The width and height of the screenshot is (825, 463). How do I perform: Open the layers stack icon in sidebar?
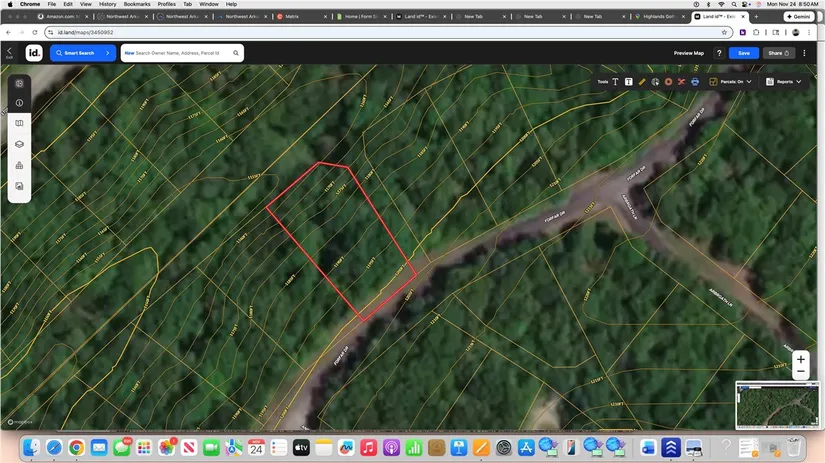click(19, 144)
